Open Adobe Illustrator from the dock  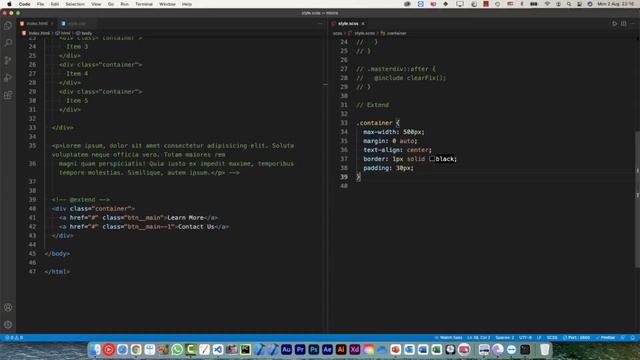(x=341, y=349)
